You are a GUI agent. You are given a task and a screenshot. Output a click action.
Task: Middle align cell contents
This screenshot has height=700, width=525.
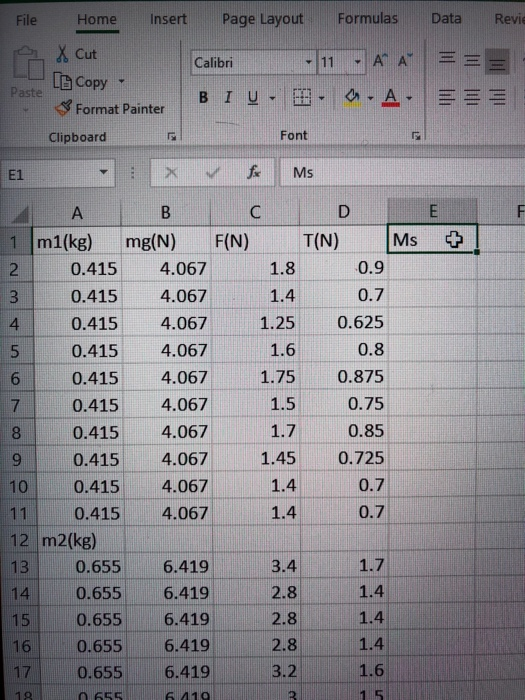[472, 60]
